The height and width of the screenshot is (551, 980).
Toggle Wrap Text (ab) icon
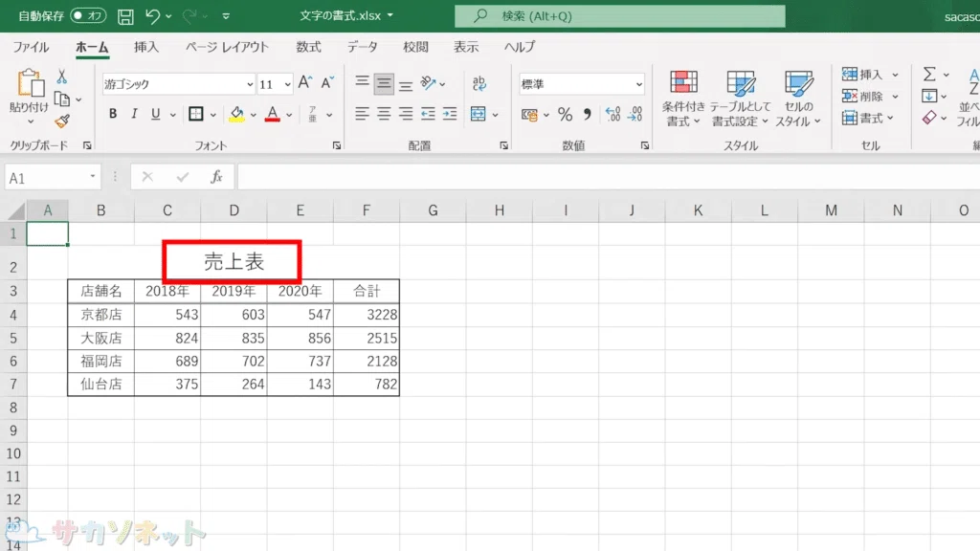pyautogui.click(x=479, y=82)
